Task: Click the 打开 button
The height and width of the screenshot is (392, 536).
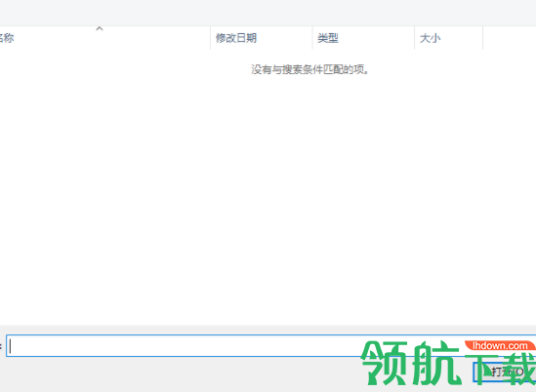Action: [505, 372]
